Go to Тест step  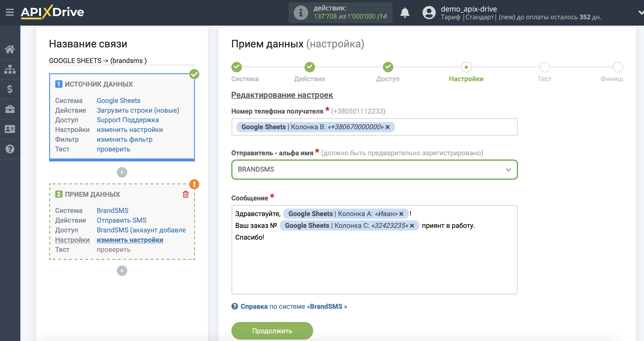pos(545,67)
